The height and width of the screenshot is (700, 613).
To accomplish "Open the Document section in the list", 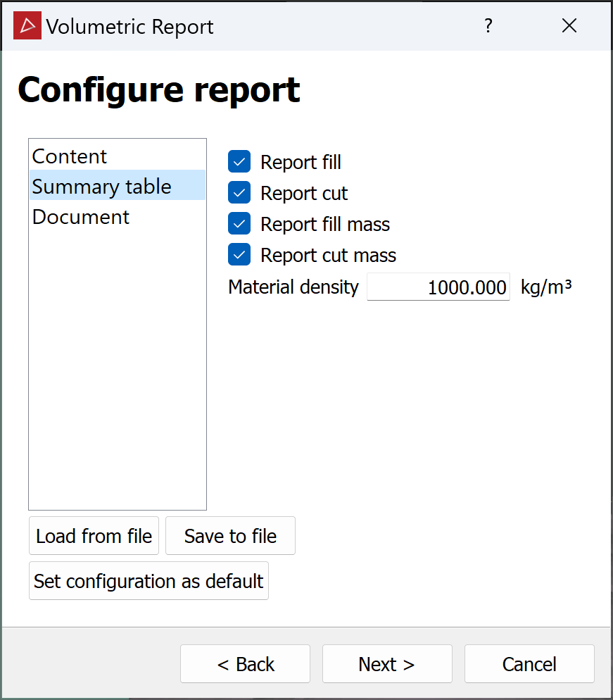I will tap(81, 217).
